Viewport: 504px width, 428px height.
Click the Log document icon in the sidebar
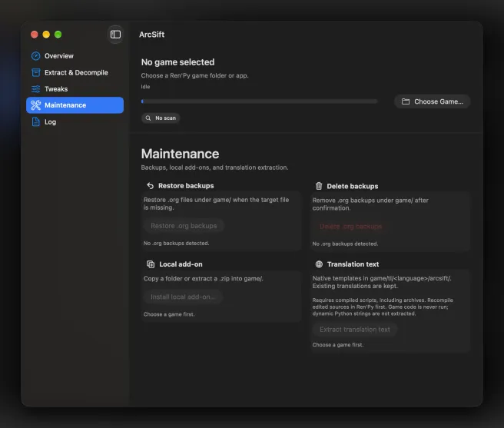pyautogui.click(x=35, y=122)
